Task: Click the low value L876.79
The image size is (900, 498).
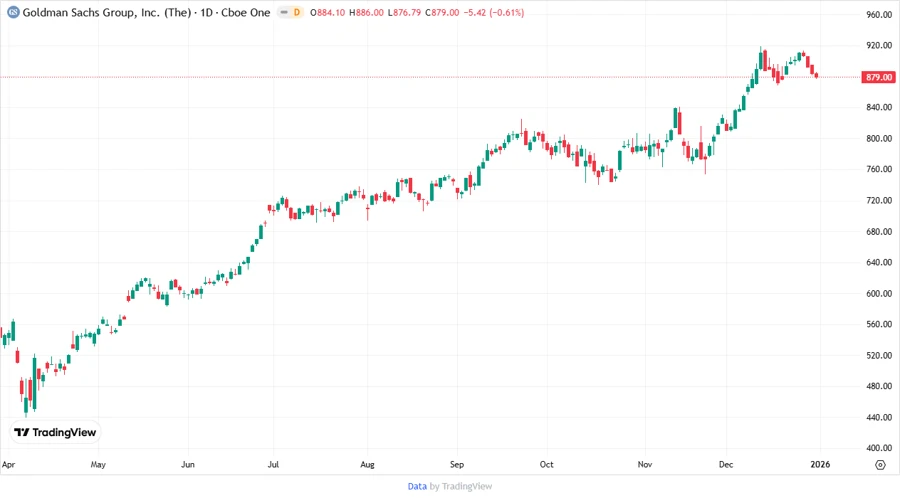Action: (x=404, y=12)
